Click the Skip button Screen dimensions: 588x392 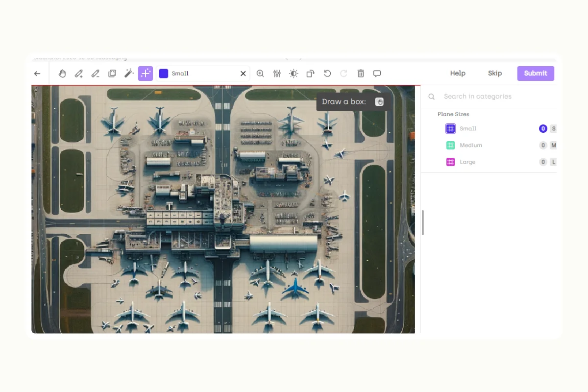pyautogui.click(x=495, y=73)
